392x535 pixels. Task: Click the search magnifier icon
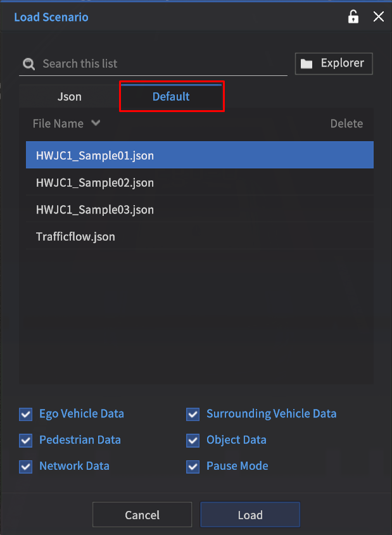(28, 64)
